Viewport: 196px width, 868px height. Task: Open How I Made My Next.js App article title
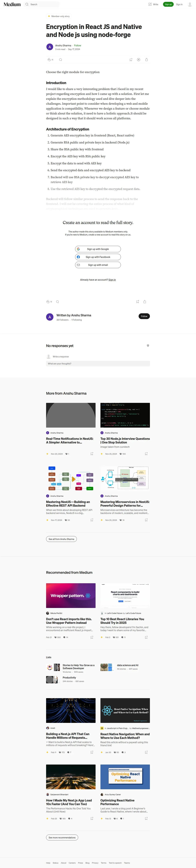tap(69, 802)
